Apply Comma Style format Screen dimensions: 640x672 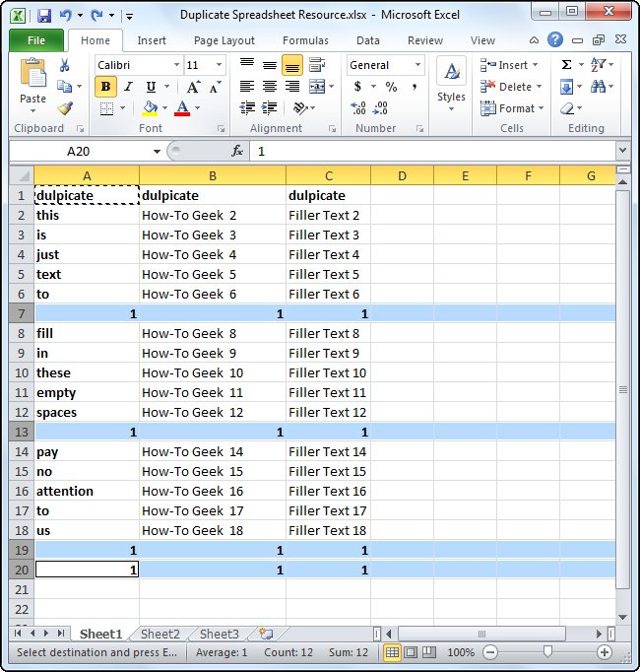[x=414, y=87]
